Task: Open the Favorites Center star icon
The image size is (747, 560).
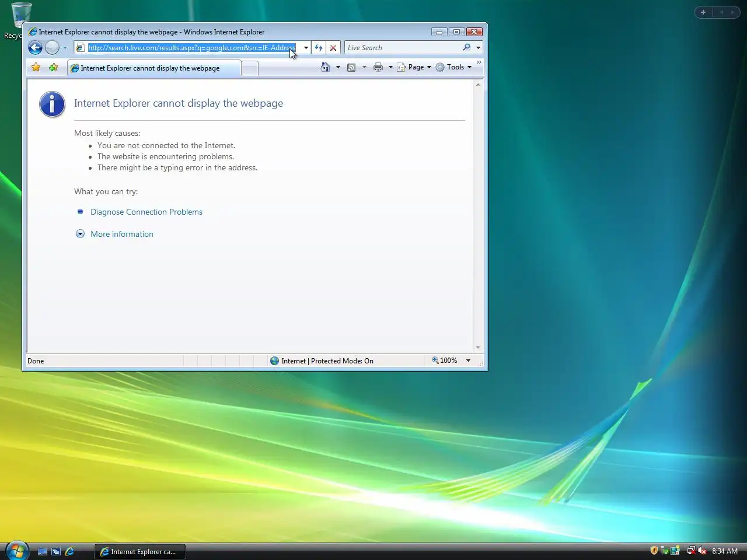Action: click(x=36, y=68)
